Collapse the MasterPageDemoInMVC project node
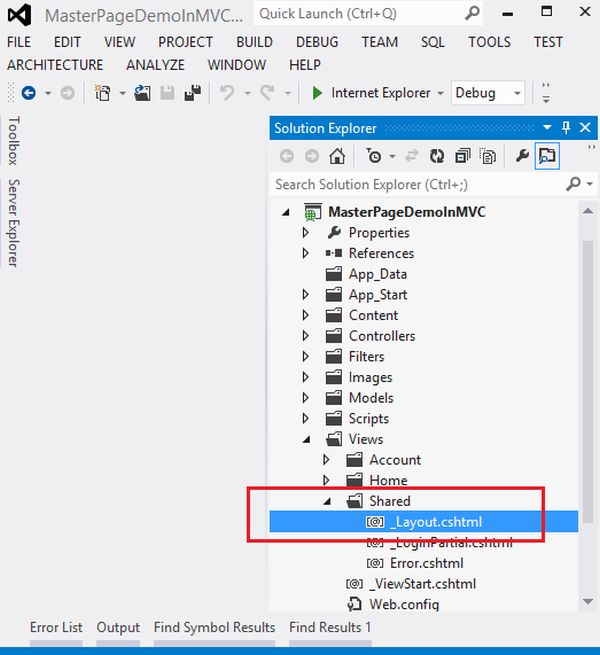 pos(286,213)
